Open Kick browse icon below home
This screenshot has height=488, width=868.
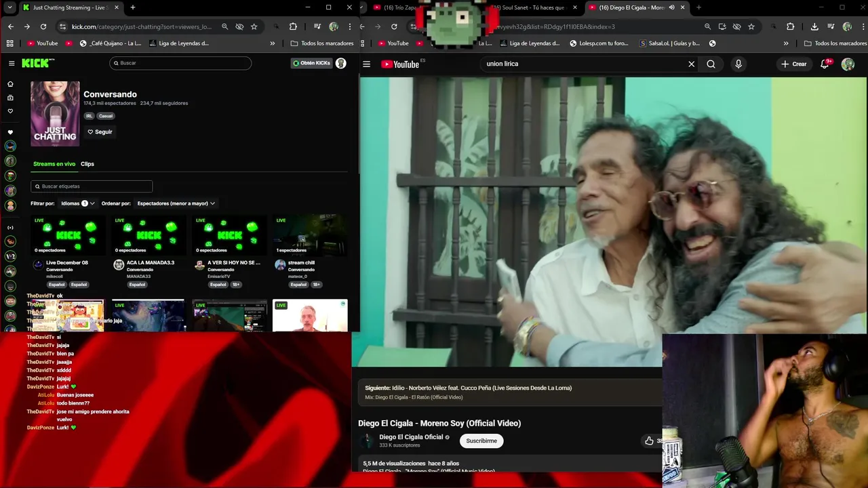[x=10, y=98]
